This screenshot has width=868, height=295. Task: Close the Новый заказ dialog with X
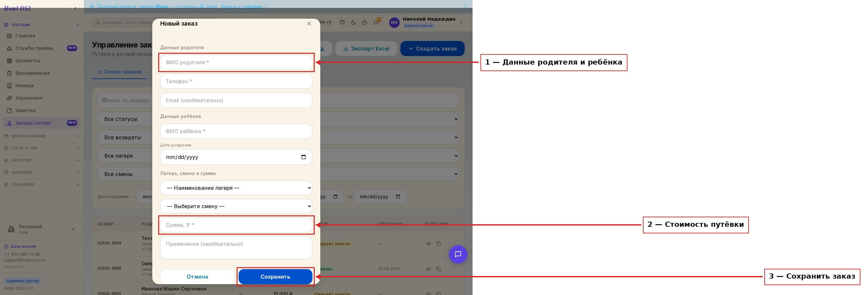click(309, 24)
